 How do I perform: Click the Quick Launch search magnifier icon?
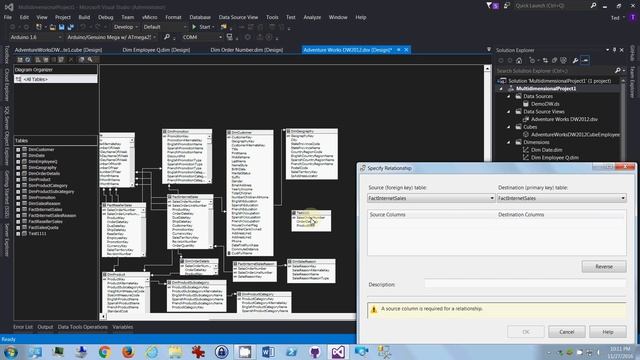[x=593, y=6]
